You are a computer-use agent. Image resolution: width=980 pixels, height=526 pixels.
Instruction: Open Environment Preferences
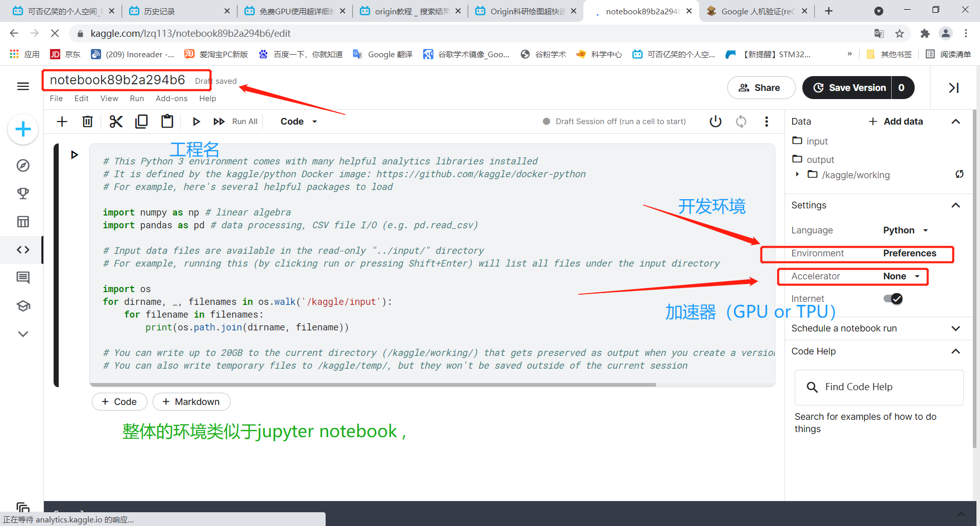(x=910, y=253)
